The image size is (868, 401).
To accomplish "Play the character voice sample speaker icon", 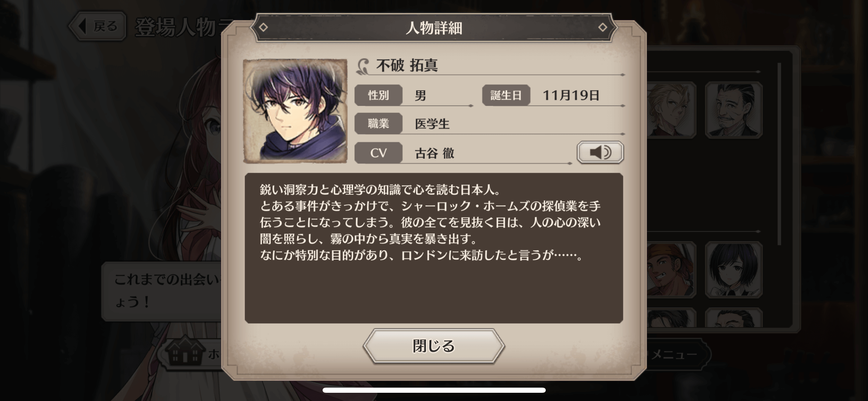I will tap(600, 152).
